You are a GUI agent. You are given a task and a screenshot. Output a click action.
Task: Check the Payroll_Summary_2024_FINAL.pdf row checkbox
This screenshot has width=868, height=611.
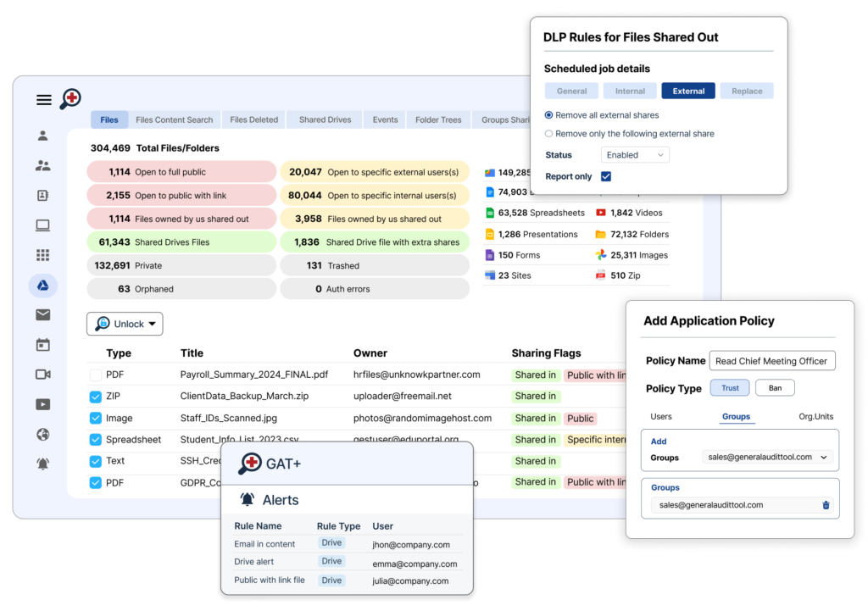[97, 374]
